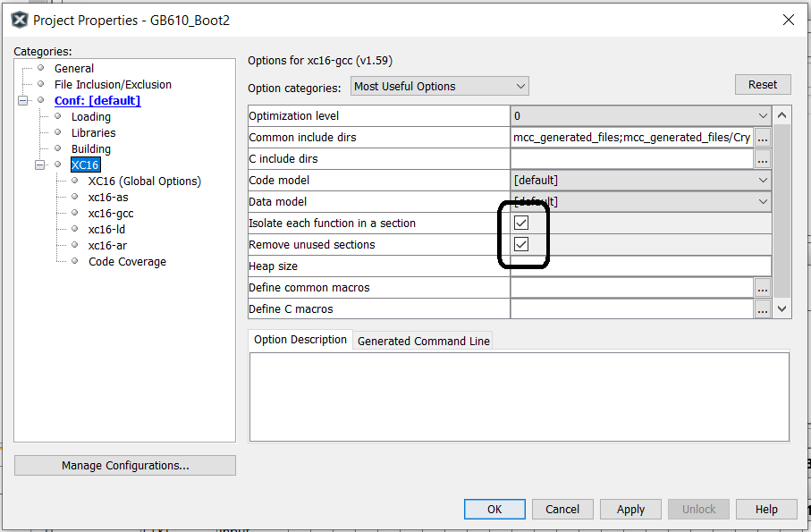Collapse the Conf: [default] tree node
This screenshot has width=811, height=532.
click(23, 101)
